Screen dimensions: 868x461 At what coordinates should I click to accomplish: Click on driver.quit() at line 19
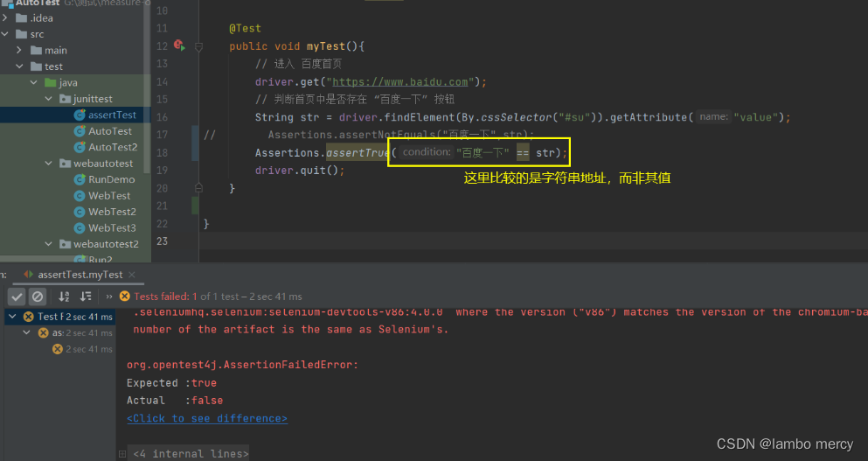click(300, 170)
